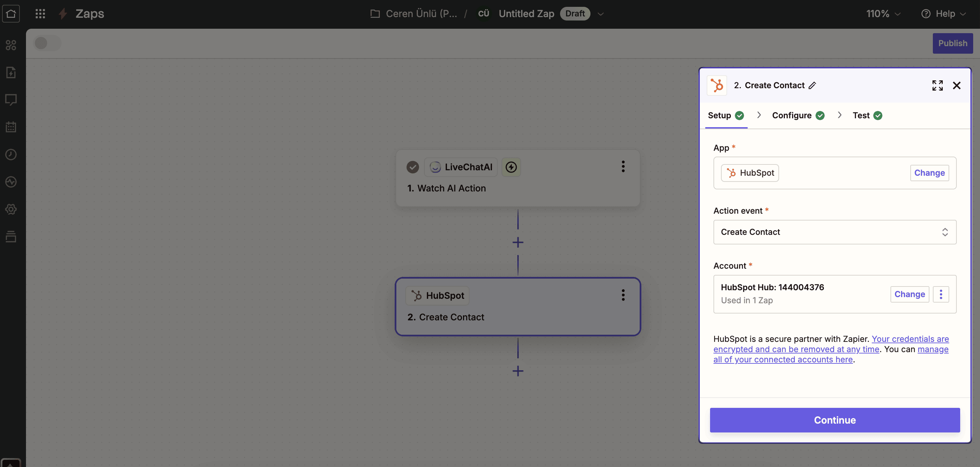
Task: Click the CÜ owner avatar
Action: point(483,14)
